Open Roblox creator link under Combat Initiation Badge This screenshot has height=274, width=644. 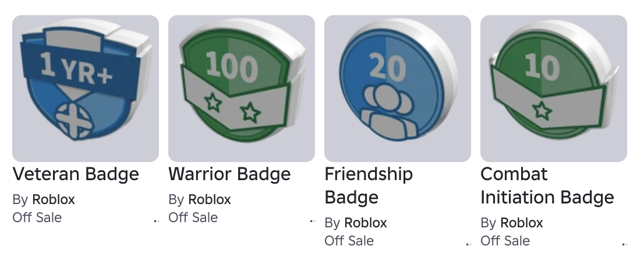[x=522, y=223]
